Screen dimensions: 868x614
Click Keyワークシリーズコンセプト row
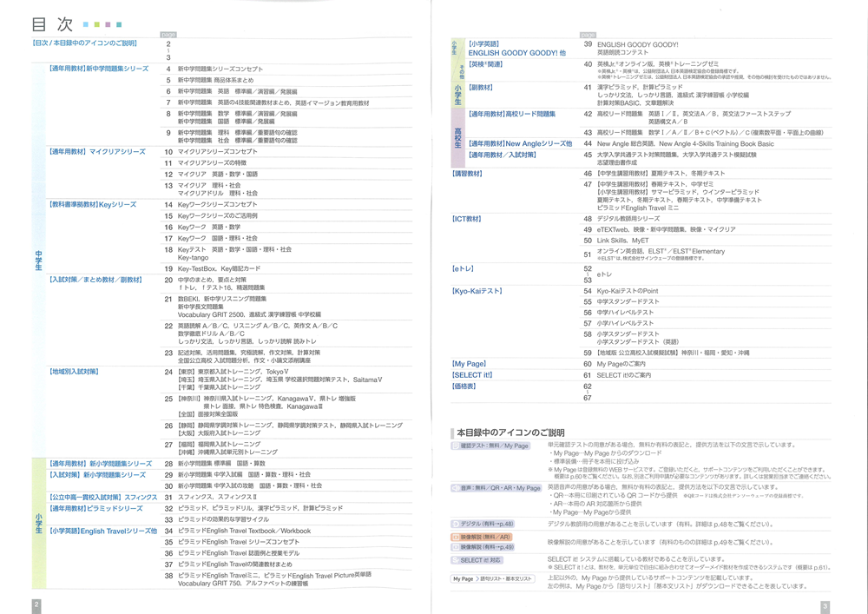(218, 205)
